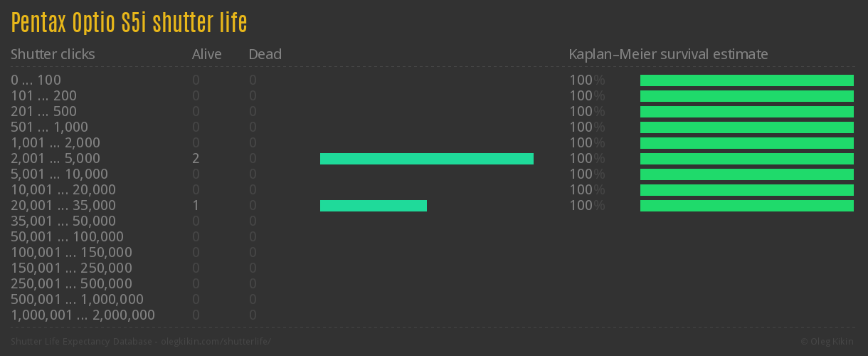The image size is (868, 356).
Task: Click the "0 … 100" shutter range label
Action: (36, 80)
